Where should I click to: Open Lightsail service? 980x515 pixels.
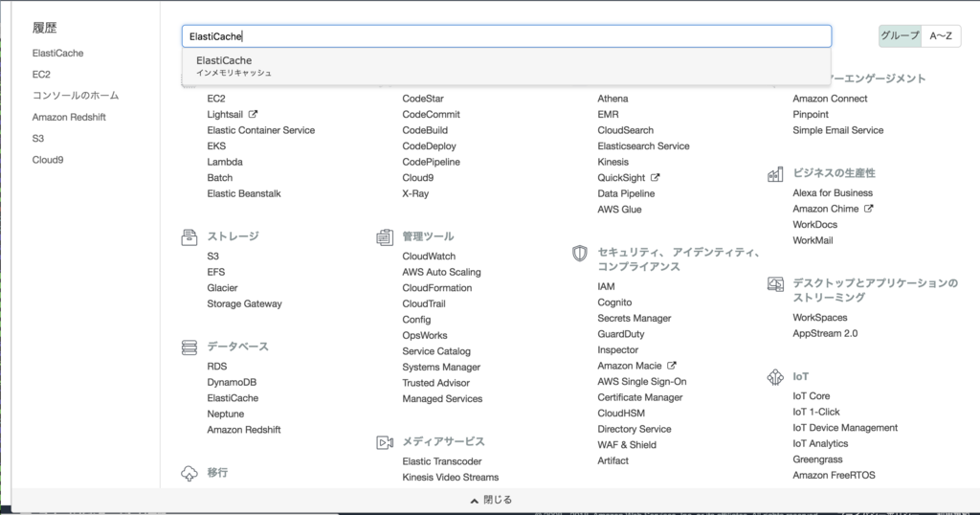pyautogui.click(x=225, y=114)
